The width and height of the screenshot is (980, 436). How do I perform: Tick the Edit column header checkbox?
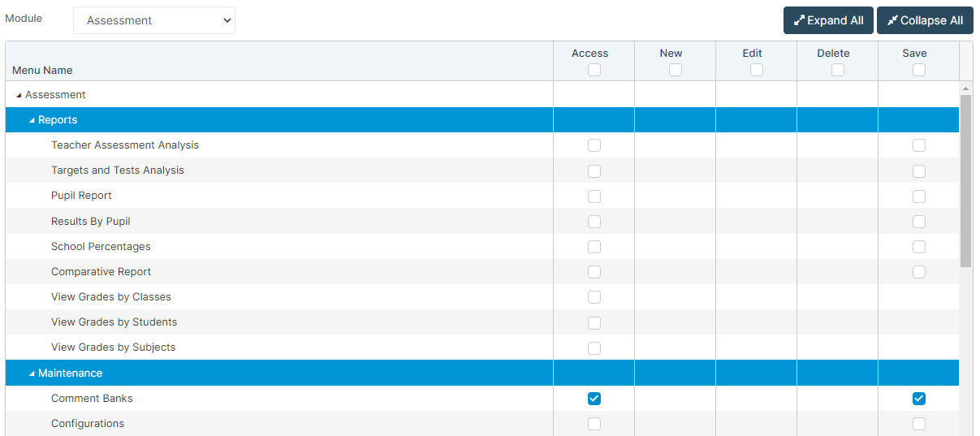tap(757, 70)
